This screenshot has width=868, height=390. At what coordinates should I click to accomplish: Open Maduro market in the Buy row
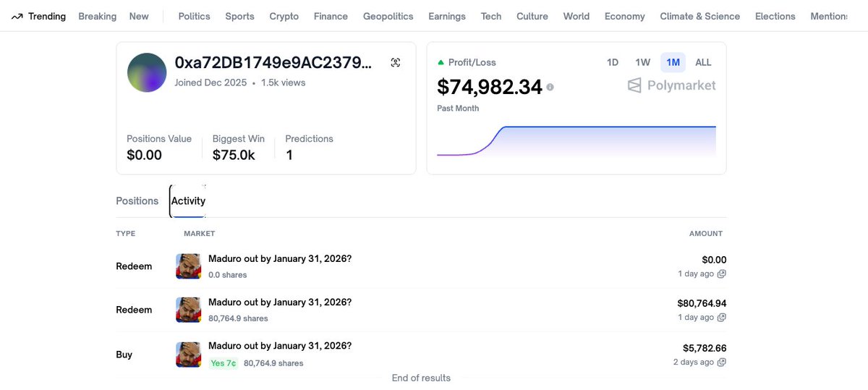(280, 345)
